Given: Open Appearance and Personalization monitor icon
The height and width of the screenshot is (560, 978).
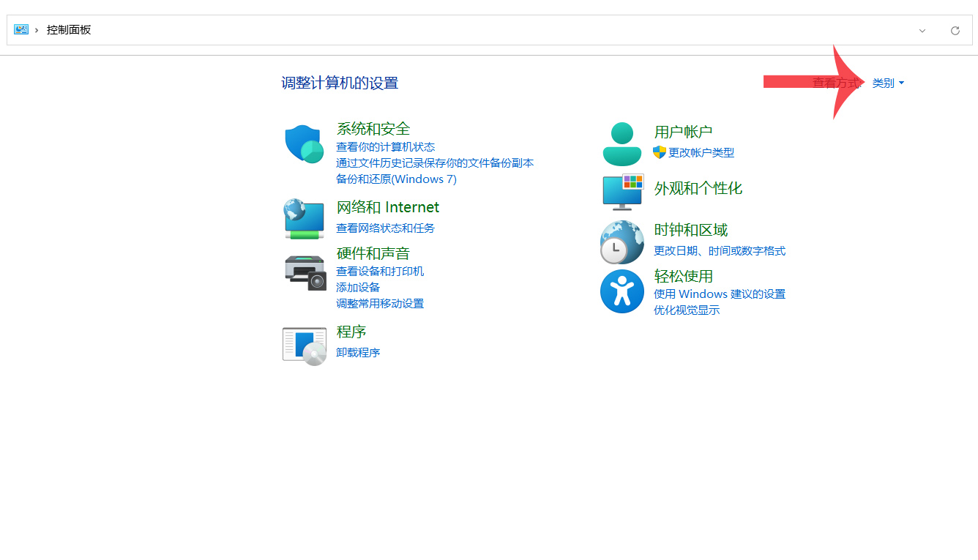Looking at the screenshot, I should 621,193.
